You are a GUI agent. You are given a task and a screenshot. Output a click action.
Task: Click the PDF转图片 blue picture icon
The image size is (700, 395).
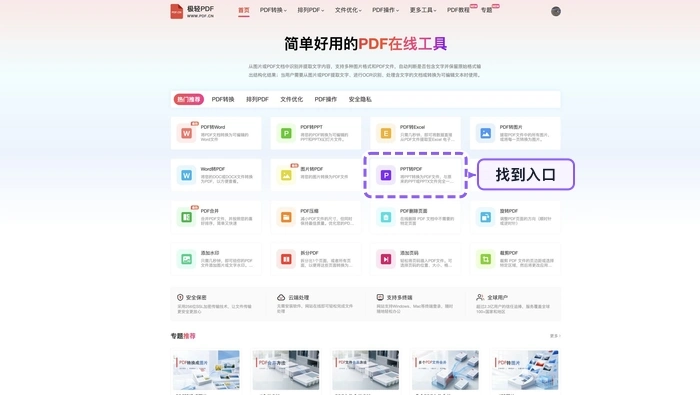485,133
